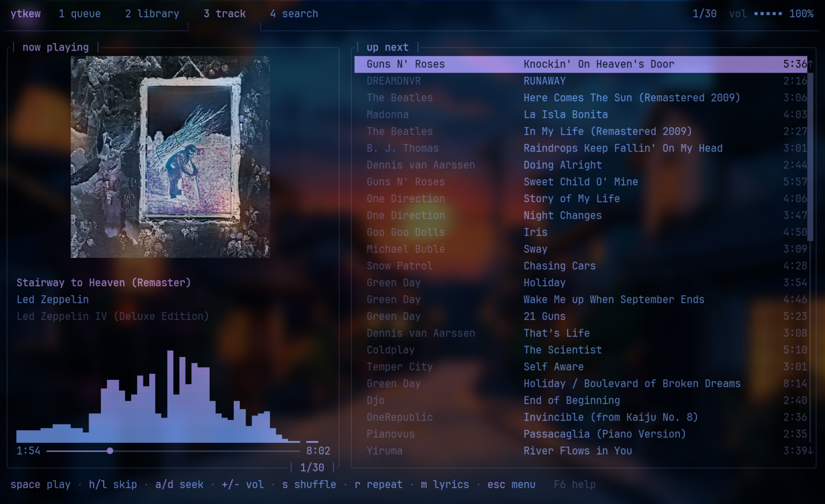Select Invincible (from Kaiju No. 8)
The image size is (825, 504).
580,417
